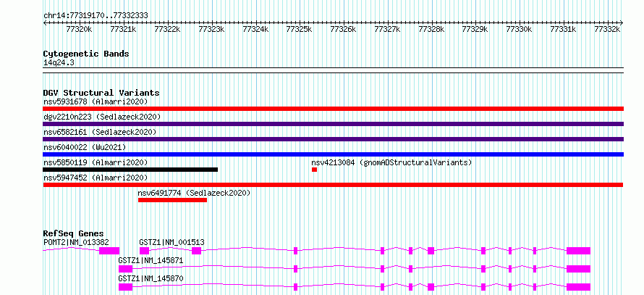Click the first exon of GSTZ1 NM_145870
644x295 pixels.
[x=126, y=287]
